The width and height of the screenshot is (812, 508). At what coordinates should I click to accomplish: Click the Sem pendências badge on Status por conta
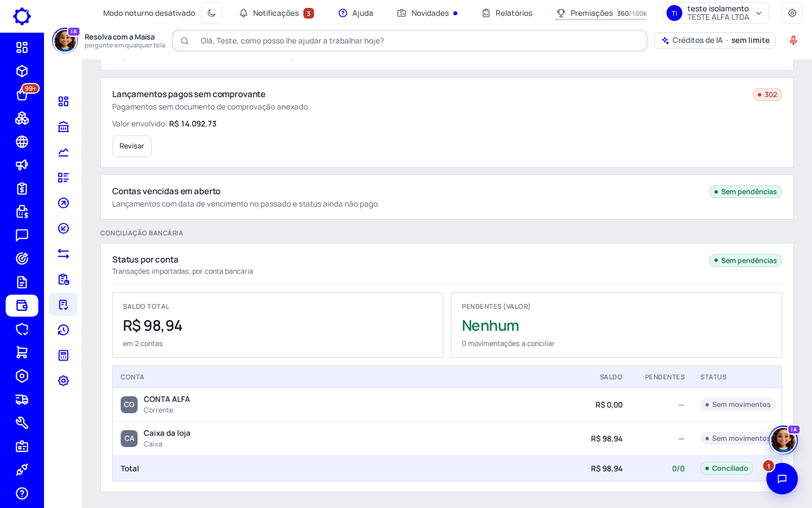point(745,261)
